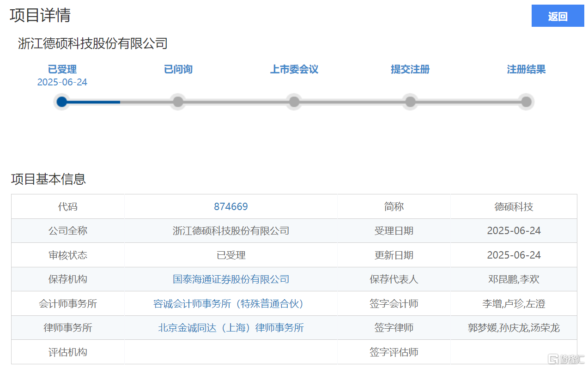
Task: Click the 受理日期 label cell
Action: point(394,231)
